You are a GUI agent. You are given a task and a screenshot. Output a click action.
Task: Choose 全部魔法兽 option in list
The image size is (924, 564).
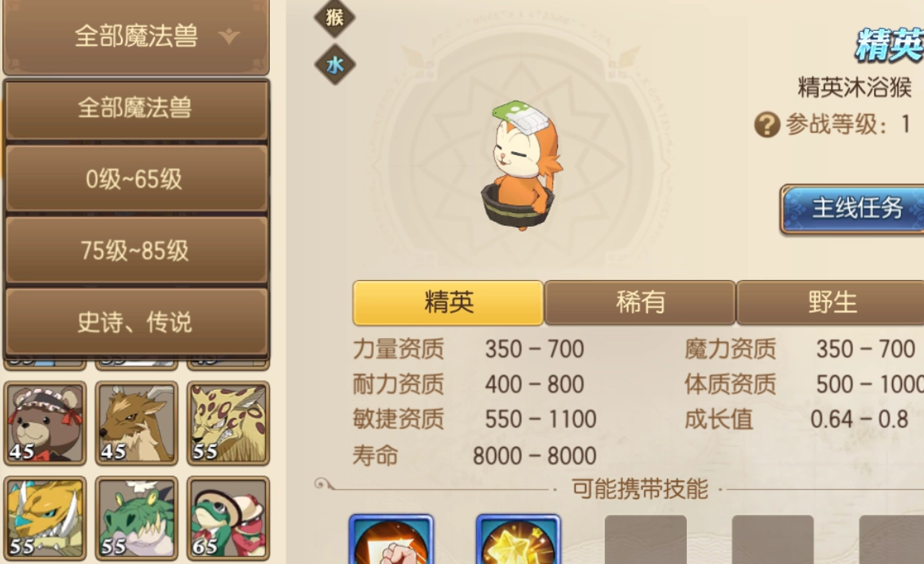136,107
